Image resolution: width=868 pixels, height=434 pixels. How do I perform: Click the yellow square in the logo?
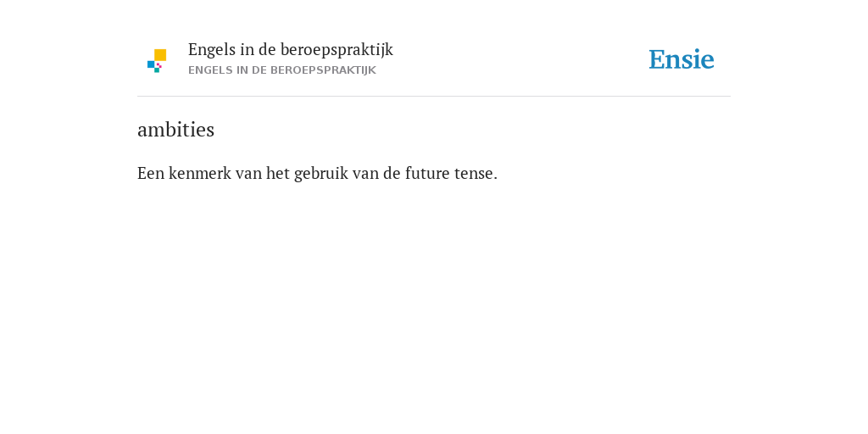(160, 55)
